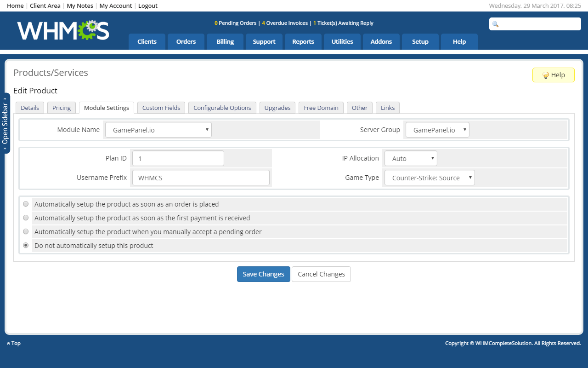Click the Cancel Changes button
The width and height of the screenshot is (588, 368).
(x=321, y=274)
